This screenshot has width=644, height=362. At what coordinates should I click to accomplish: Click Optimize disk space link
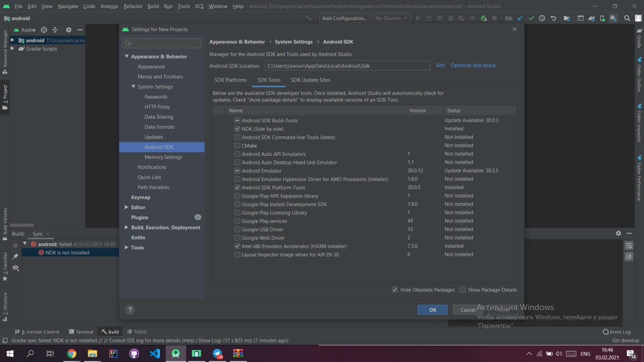click(x=473, y=65)
